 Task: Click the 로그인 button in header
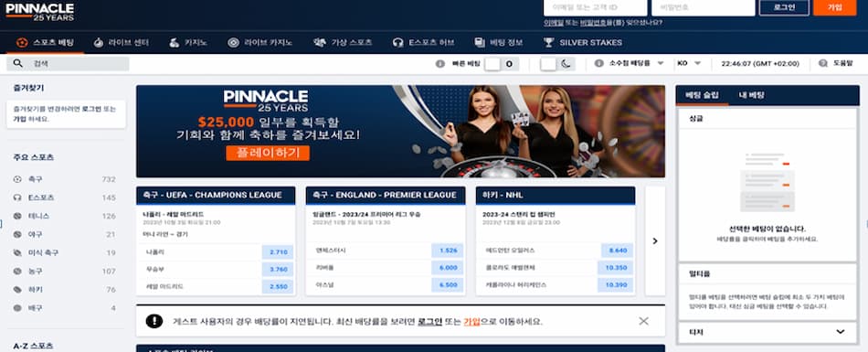click(784, 7)
